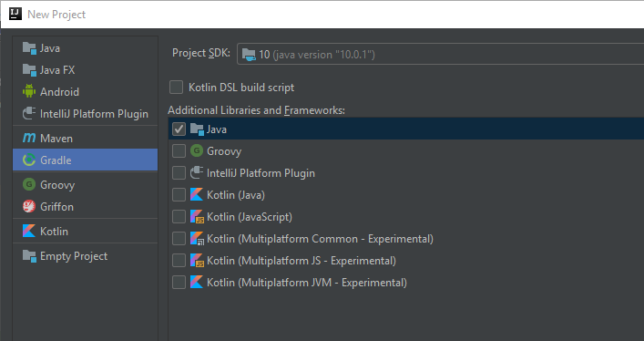Click 'IntelliJ Platform Plugin' label in frameworks list
Viewport: 644px width, 341px height.
261,173
